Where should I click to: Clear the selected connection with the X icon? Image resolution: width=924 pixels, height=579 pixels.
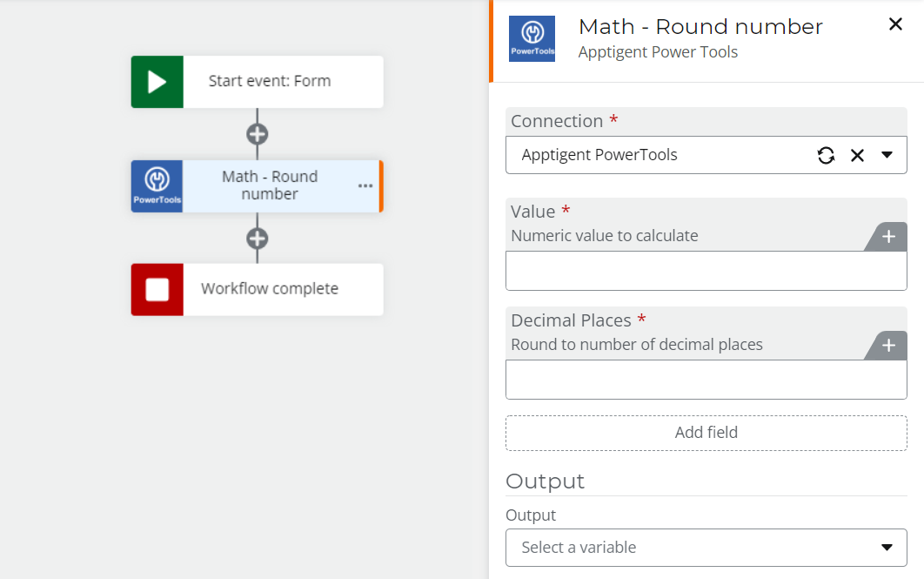pos(857,155)
